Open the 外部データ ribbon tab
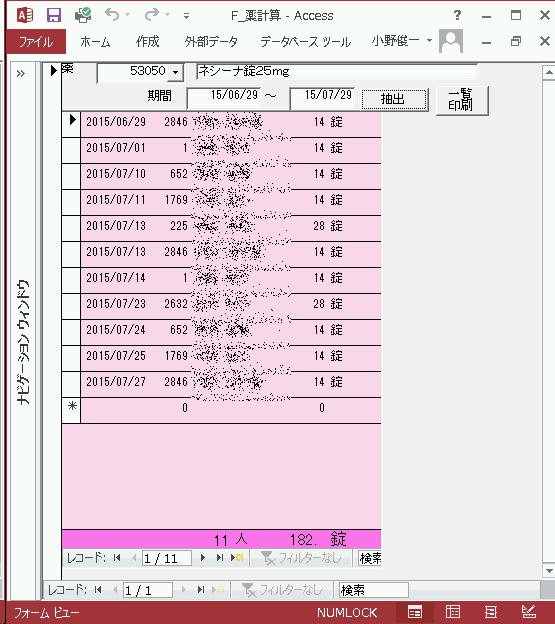555x624 pixels. 211,41
